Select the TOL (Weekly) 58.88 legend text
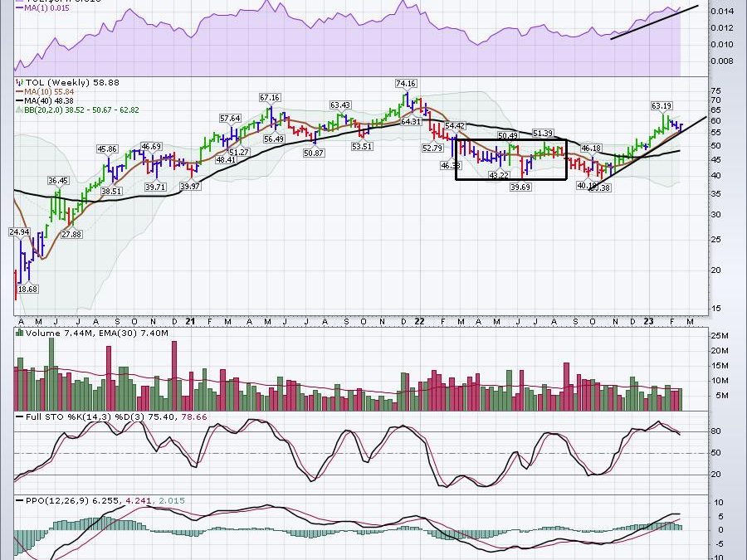Image resolution: width=747 pixels, height=560 pixels. pos(72,82)
